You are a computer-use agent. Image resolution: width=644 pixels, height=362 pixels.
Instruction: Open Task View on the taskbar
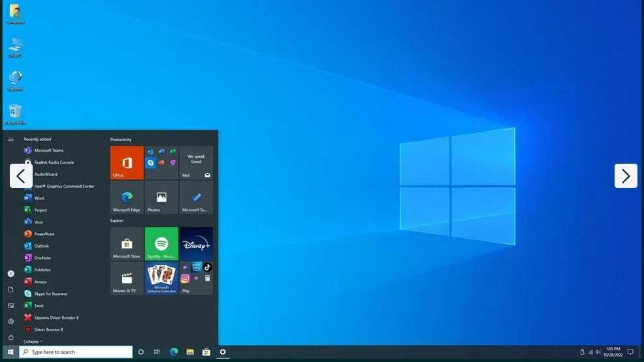[157, 352]
